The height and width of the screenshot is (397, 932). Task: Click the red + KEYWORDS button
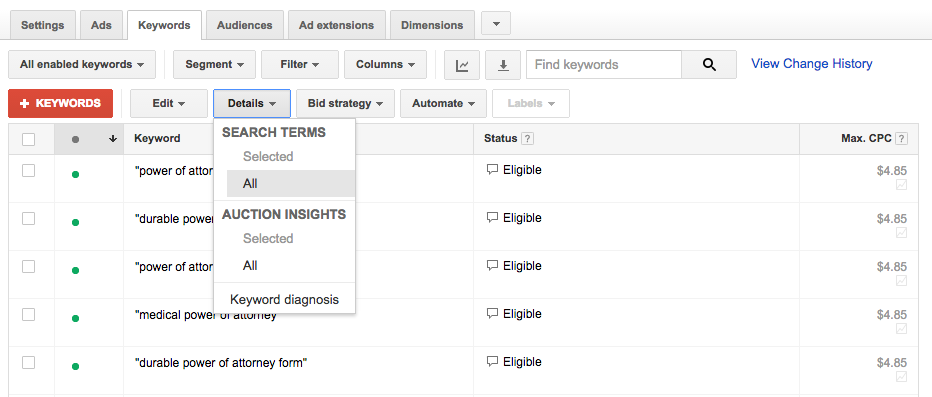click(61, 103)
